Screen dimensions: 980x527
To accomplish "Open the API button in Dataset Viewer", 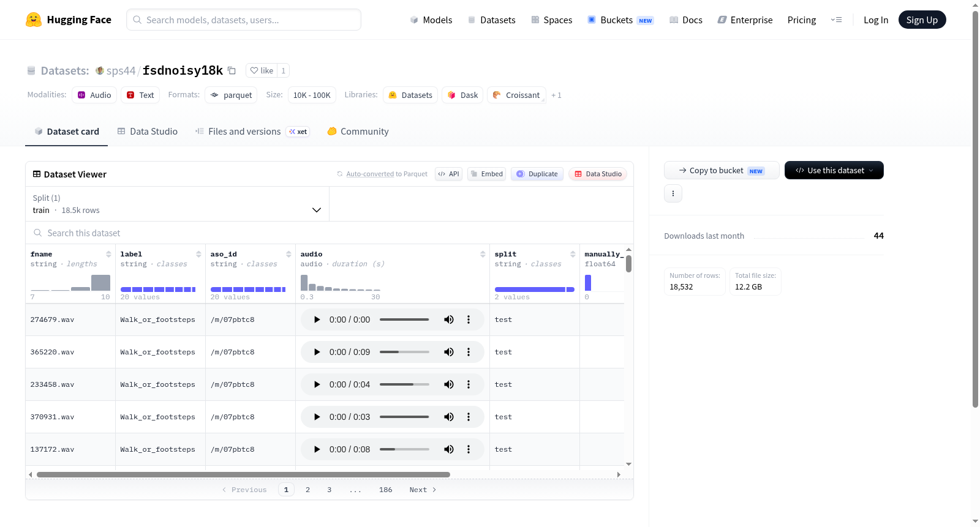I will [x=448, y=174].
